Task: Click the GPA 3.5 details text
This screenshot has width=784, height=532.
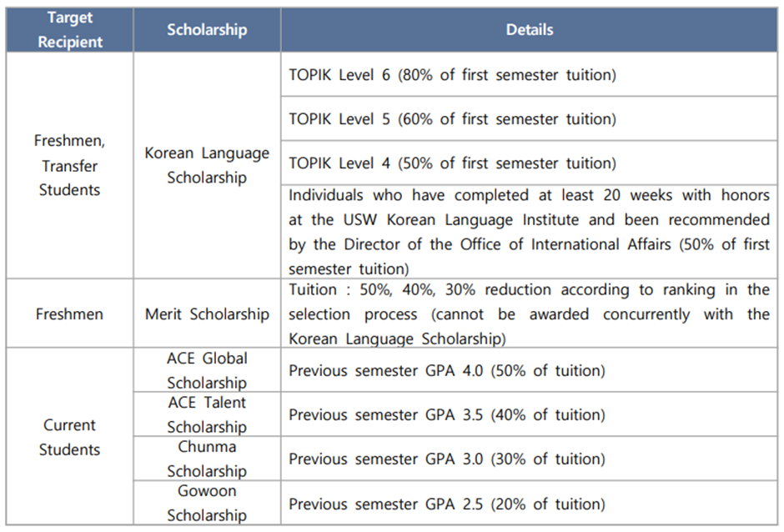Action: [x=447, y=415]
